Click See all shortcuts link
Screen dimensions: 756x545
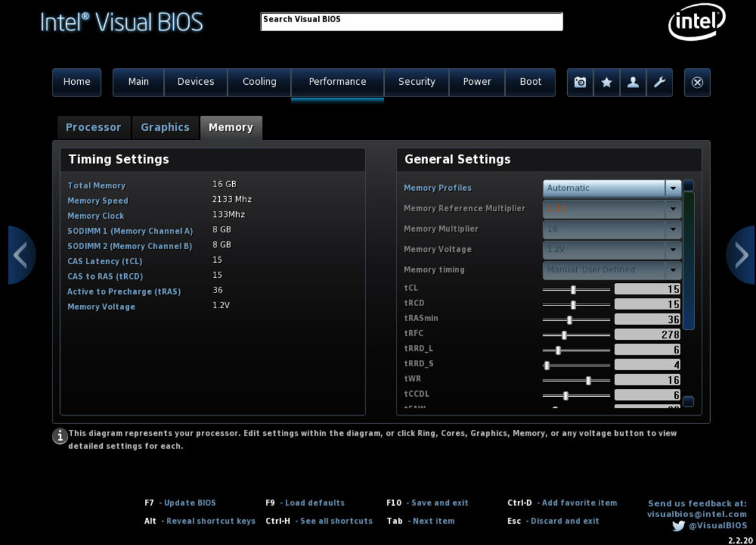336,521
